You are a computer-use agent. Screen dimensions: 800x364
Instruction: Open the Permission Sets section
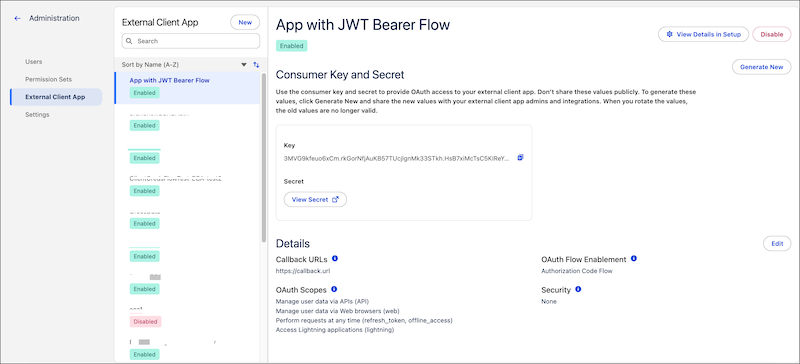tap(48, 80)
